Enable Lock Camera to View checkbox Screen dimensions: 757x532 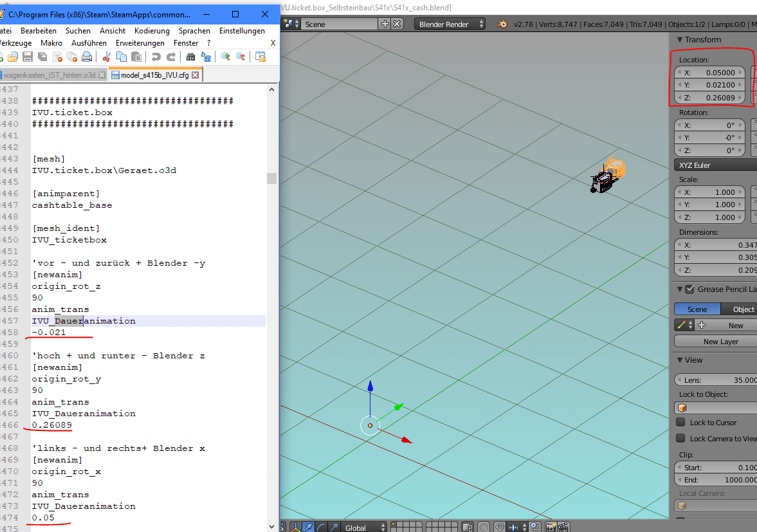[x=680, y=439]
